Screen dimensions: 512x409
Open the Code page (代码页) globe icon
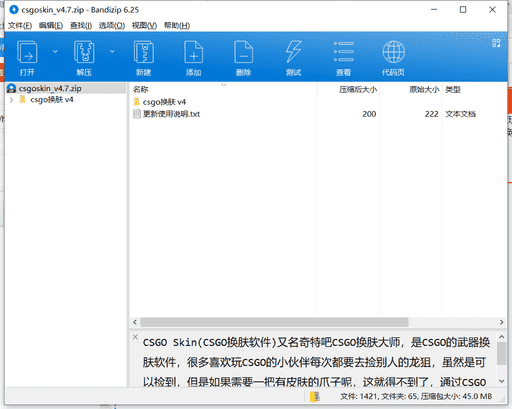[x=393, y=52]
